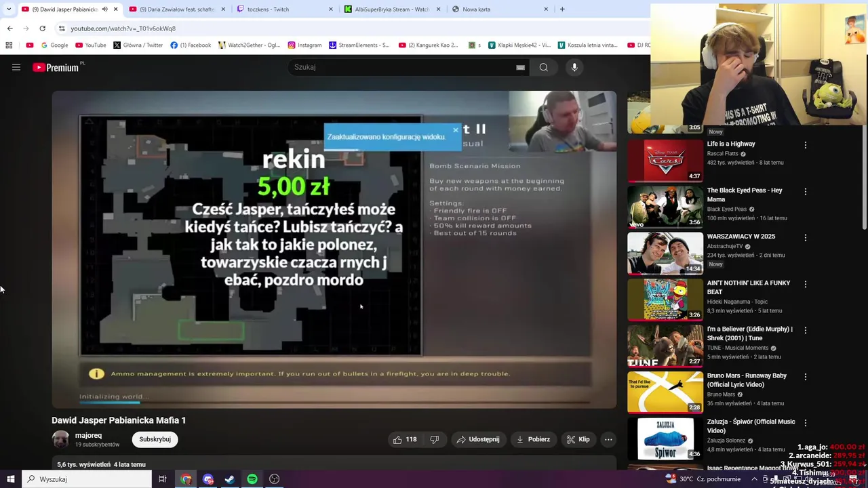Open Zaluzja Śpiwór thumbnail
This screenshot has width=868, height=488.
(x=665, y=438)
